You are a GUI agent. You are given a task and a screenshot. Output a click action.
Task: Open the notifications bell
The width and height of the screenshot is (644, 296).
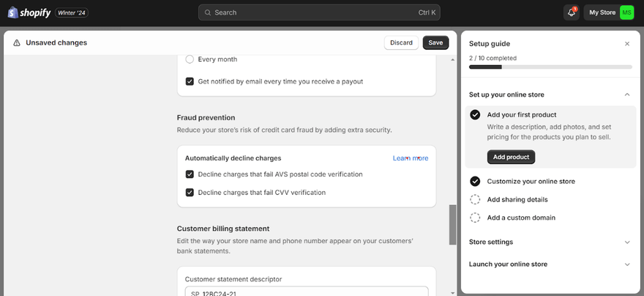(x=572, y=12)
